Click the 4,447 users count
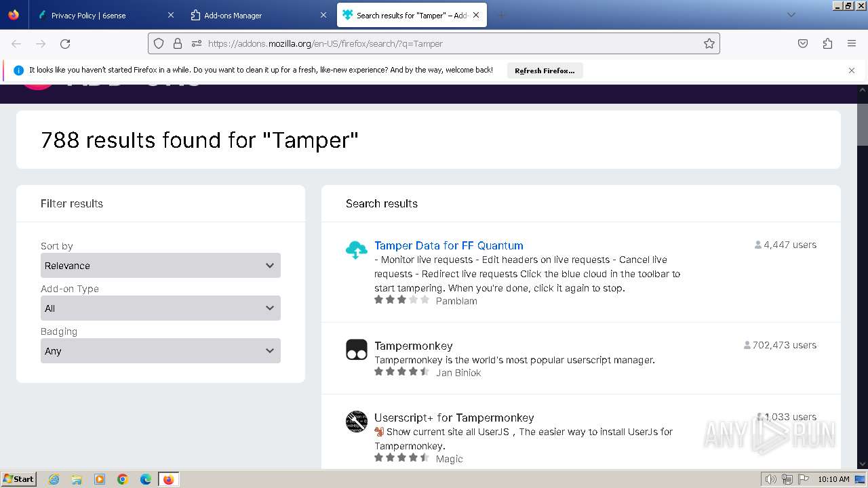 pos(786,245)
